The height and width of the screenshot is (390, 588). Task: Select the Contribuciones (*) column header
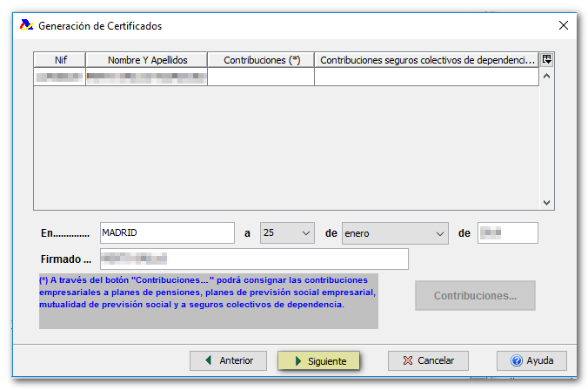tap(262, 60)
